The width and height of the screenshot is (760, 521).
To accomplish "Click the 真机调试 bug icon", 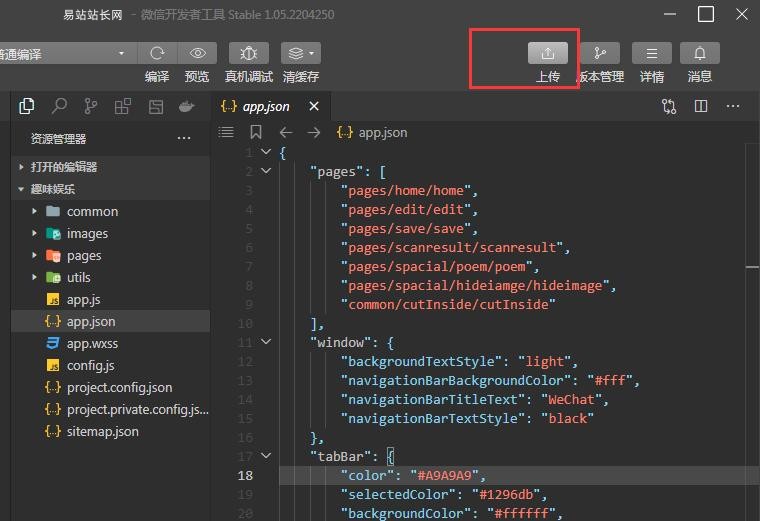I will point(249,54).
